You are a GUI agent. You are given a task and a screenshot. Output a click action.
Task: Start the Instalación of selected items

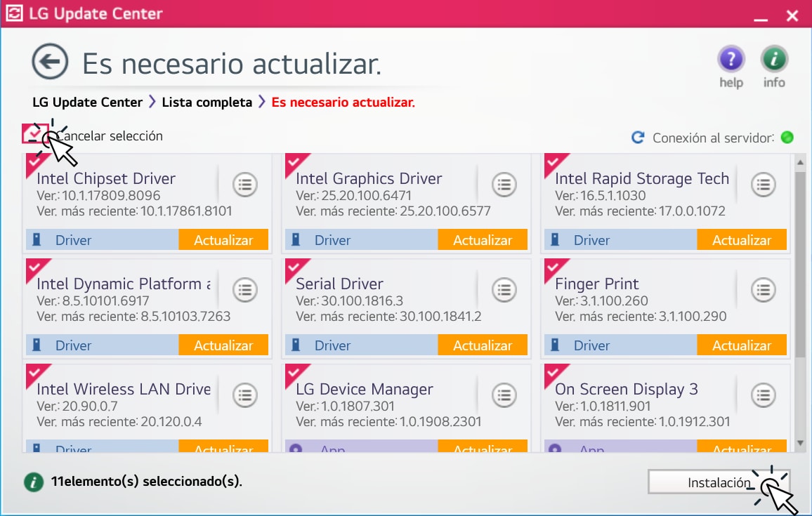(x=719, y=482)
